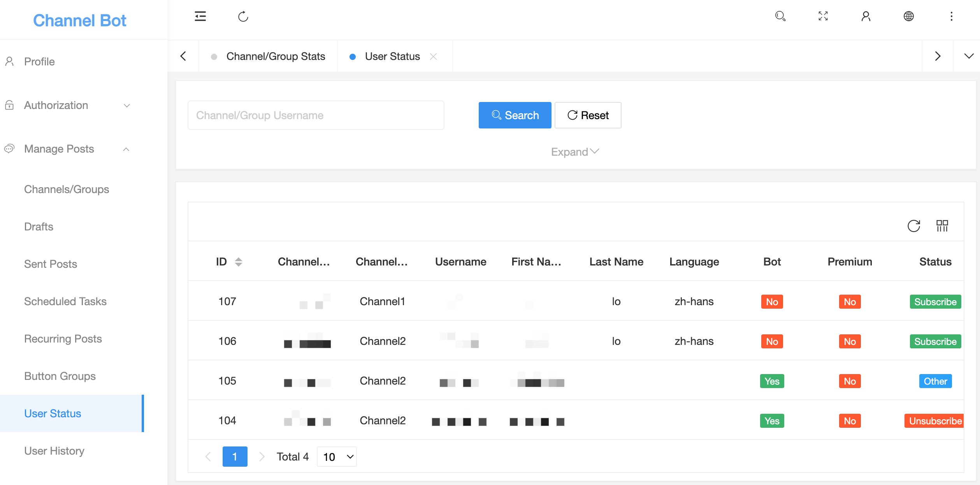Click the green Yes Bot tag in row 105

772,381
